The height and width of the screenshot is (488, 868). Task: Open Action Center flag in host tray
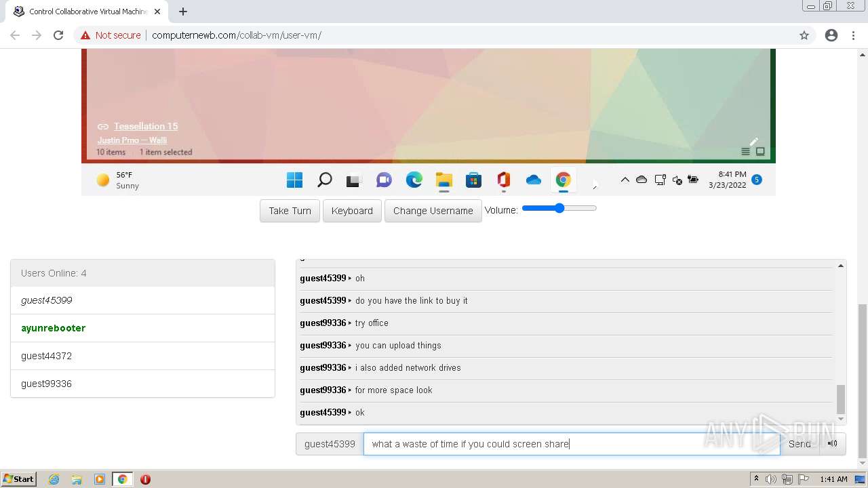(x=803, y=479)
